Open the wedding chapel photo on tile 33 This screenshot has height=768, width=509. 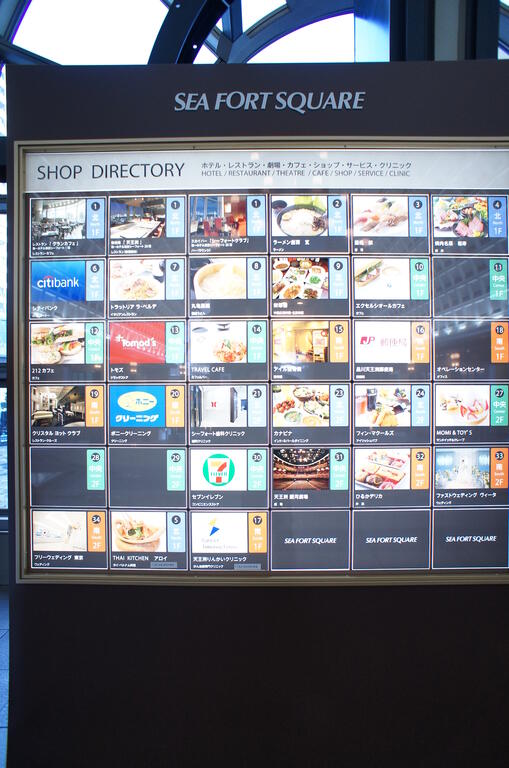pos(462,468)
